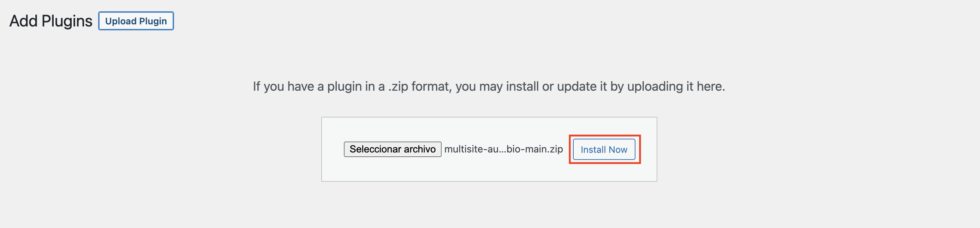Open the Upload Plugin button at top
Viewport: 980px width, 228px height.
pos(136,21)
